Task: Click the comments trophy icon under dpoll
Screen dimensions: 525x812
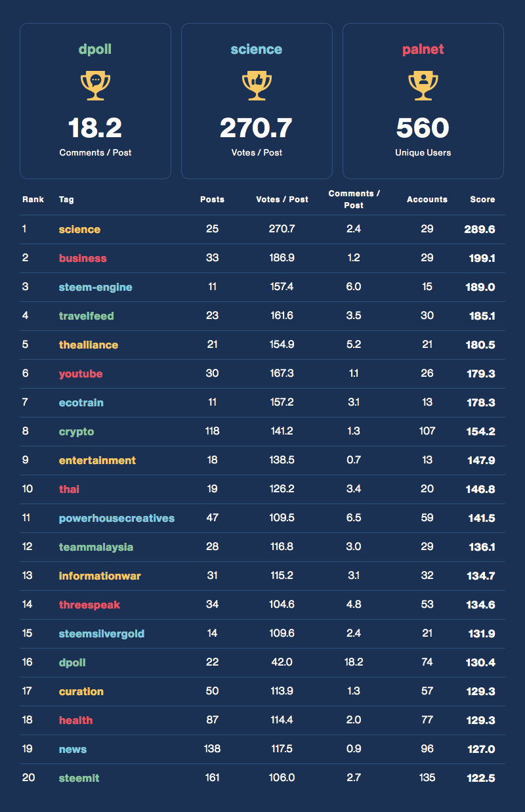Action: pyautogui.click(x=95, y=86)
